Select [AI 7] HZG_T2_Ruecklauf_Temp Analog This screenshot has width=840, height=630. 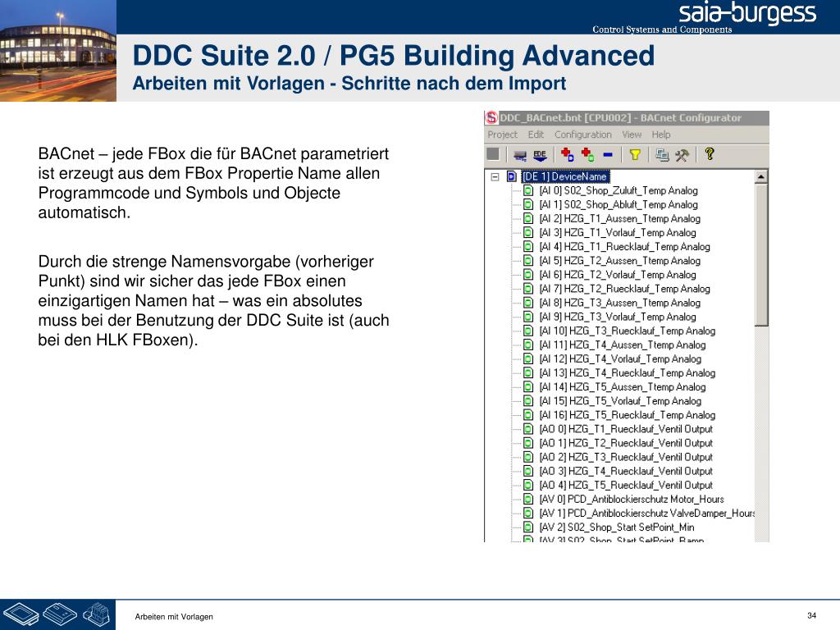click(x=624, y=288)
